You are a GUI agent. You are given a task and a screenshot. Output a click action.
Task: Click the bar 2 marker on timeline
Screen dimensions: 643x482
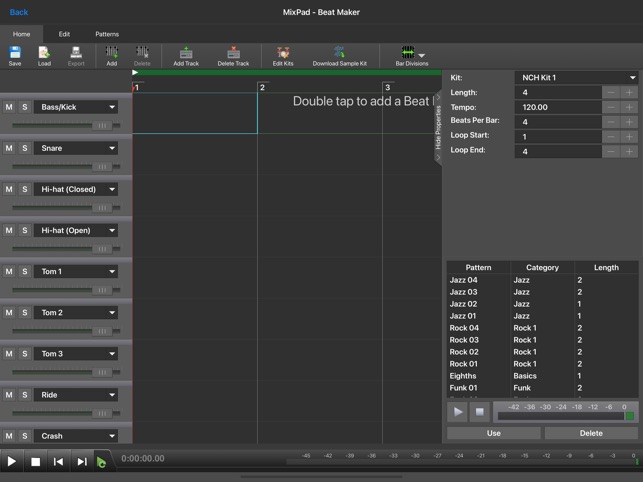(262, 87)
